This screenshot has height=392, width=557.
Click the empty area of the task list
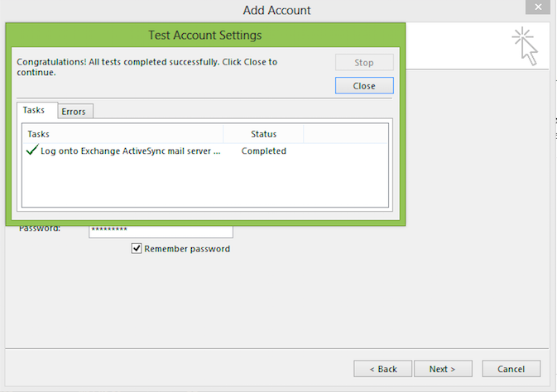coord(205,183)
